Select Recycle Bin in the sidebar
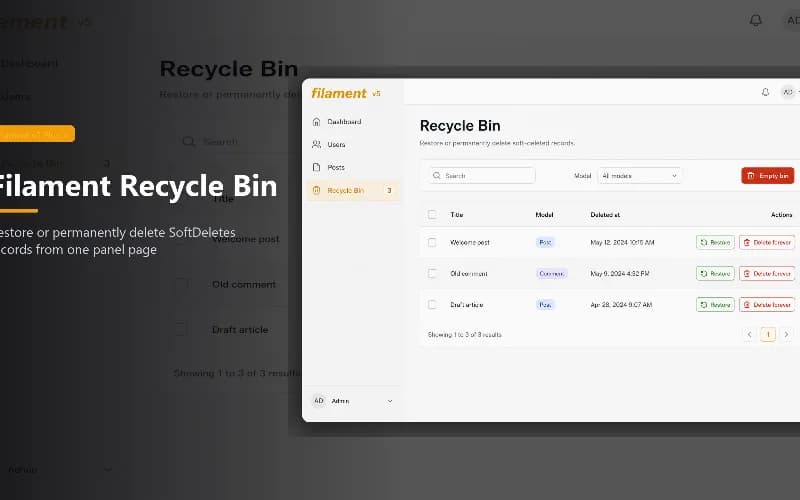 coord(352,190)
